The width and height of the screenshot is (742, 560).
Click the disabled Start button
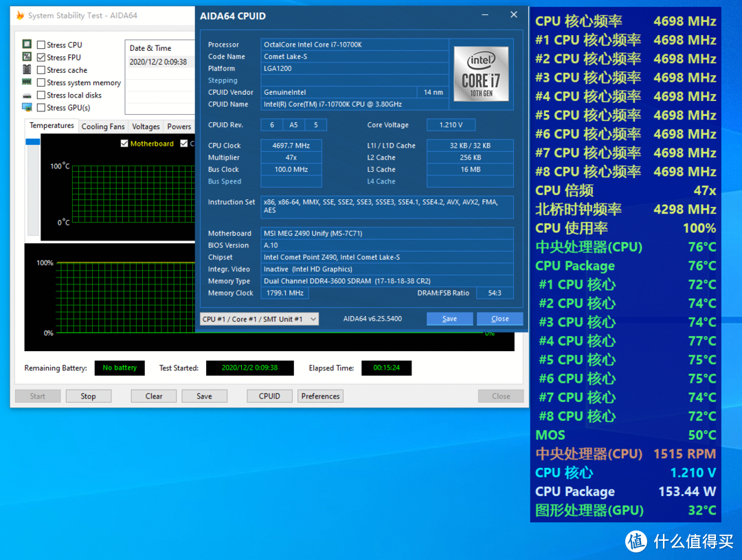[38, 396]
